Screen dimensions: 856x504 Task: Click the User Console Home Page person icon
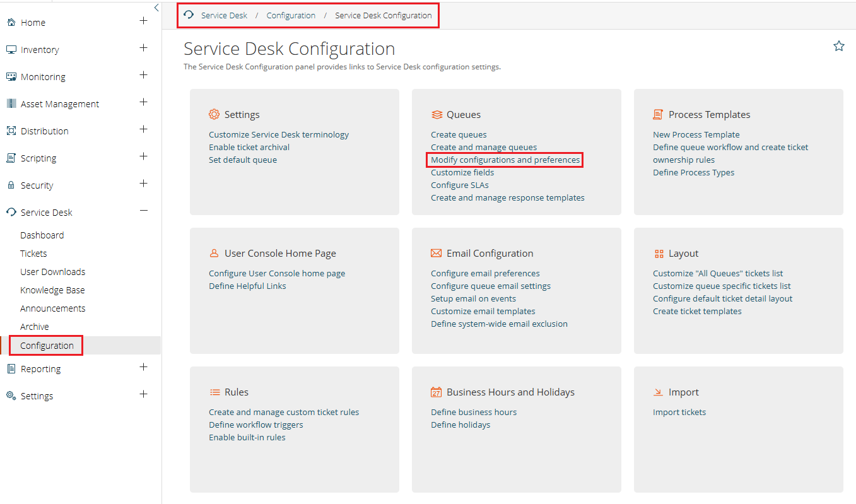pyautogui.click(x=214, y=254)
